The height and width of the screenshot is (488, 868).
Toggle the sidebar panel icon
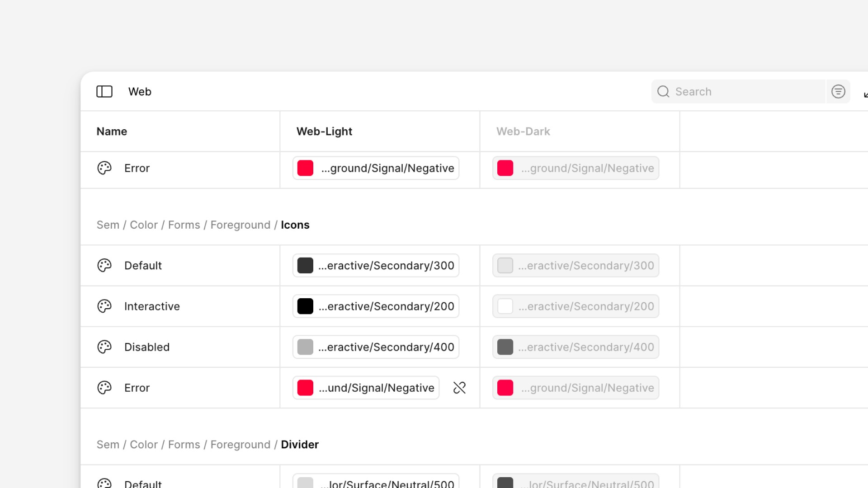[x=104, y=92]
